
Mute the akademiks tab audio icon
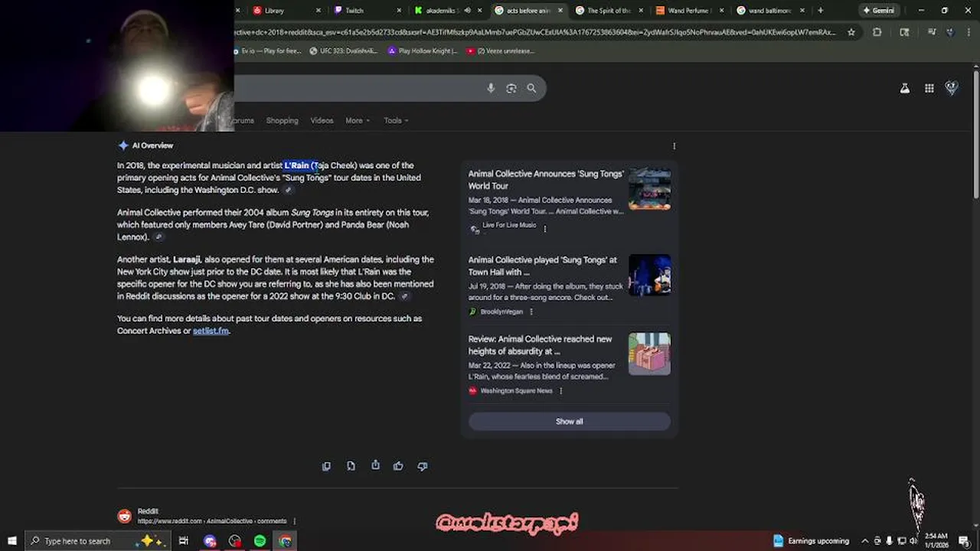[467, 11]
